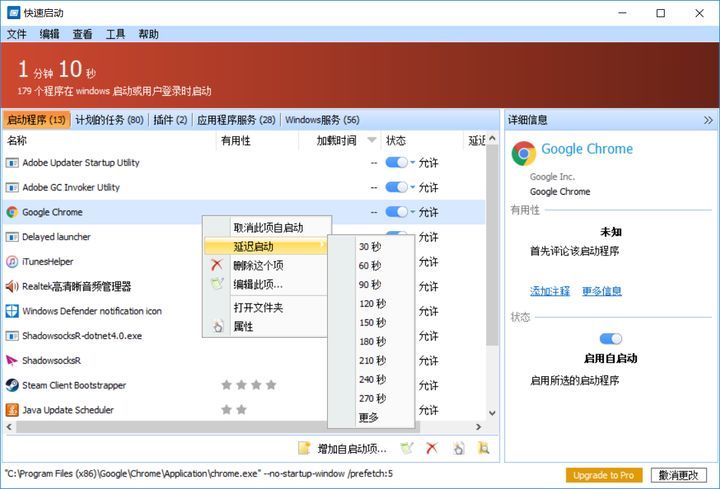Toggle auto-start switch in details panel
The width and height of the screenshot is (720, 489).
tap(610, 339)
